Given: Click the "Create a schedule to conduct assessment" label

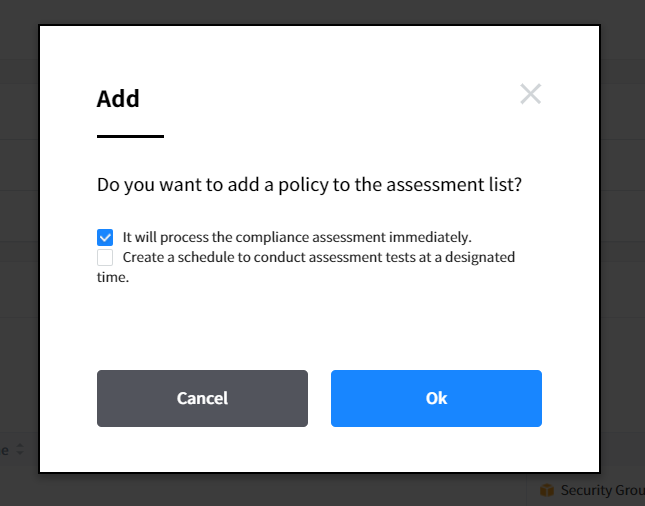Looking at the screenshot, I should pos(318,257).
